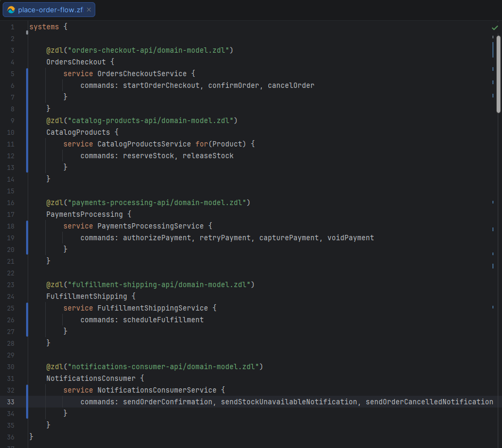Click the retryPayment command
Screen dimensions: 502x448
(x=225, y=238)
